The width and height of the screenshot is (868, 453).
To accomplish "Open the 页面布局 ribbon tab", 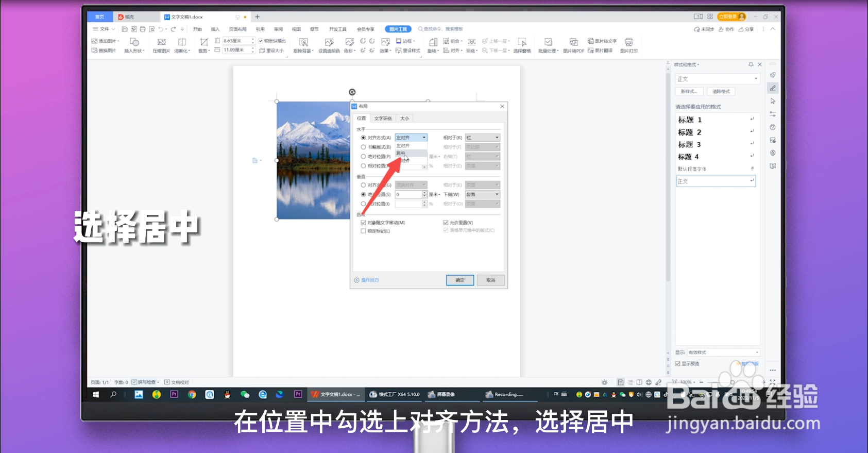I will tap(237, 29).
